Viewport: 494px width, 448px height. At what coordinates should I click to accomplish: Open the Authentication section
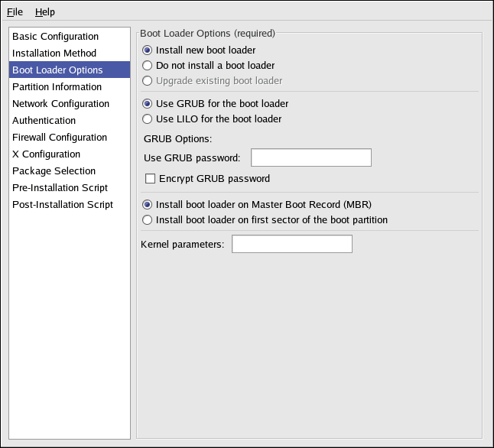(44, 121)
